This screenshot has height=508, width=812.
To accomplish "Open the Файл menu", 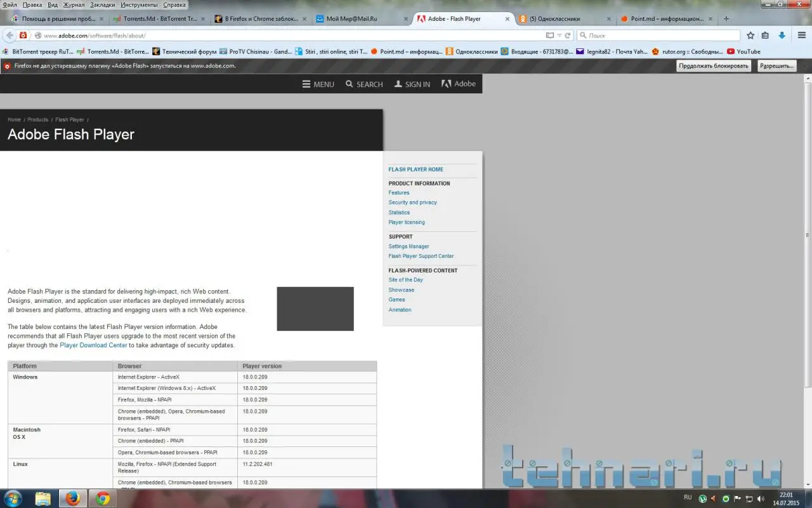I will (10, 4).
